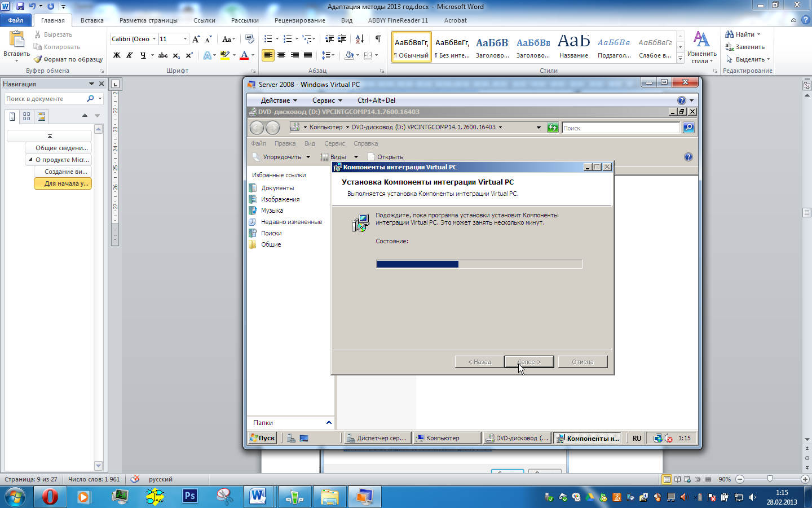Open the font size dropdown
The image size is (812, 508).
click(185, 39)
